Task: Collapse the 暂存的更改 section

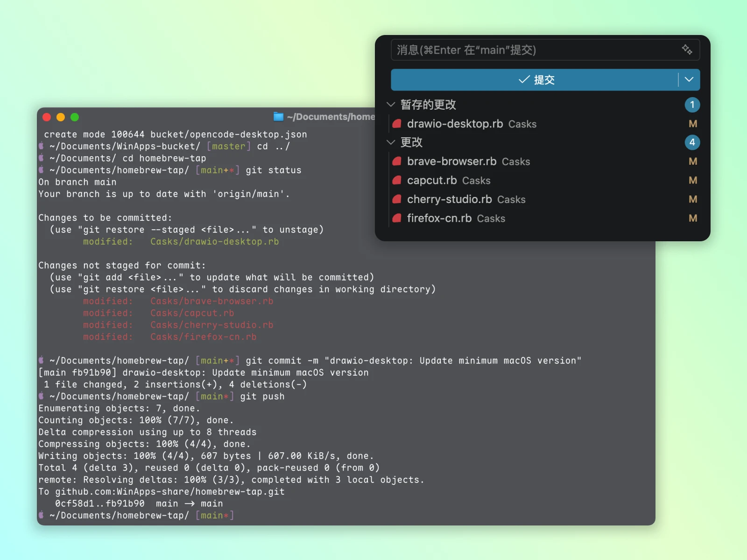Action: pyautogui.click(x=391, y=105)
